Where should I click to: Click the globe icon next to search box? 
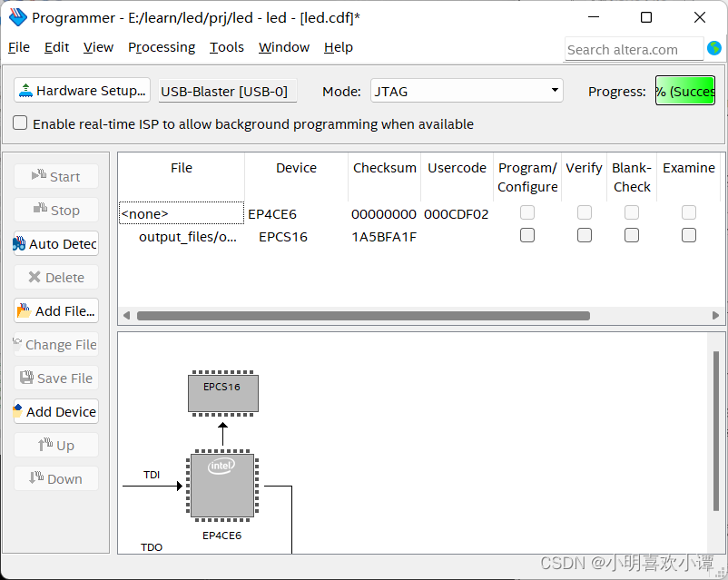point(714,48)
